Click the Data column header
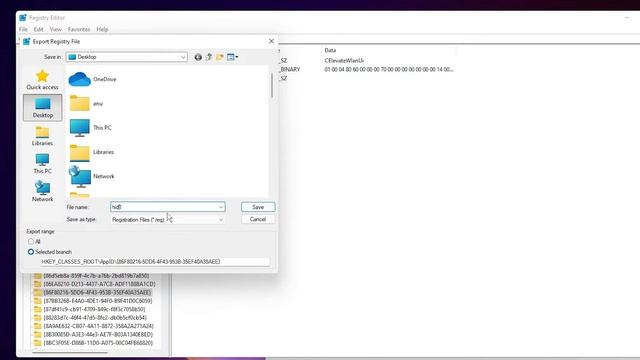 tap(330, 50)
